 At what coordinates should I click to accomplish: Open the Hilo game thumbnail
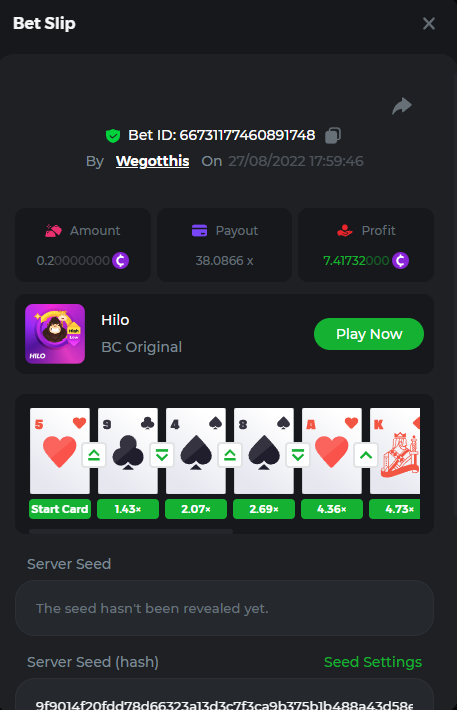click(x=55, y=334)
